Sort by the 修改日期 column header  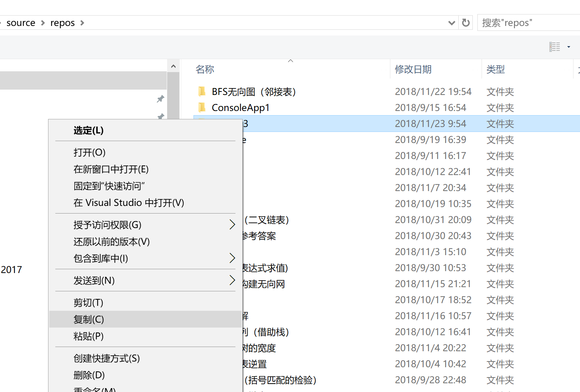click(x=413, y=69)
